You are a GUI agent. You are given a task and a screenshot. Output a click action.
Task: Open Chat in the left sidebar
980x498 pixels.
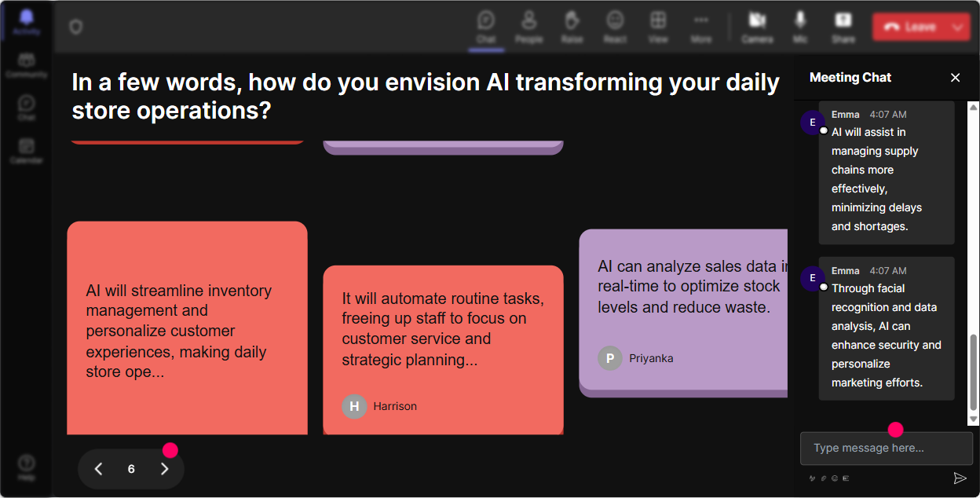click(x=26, y=108)
